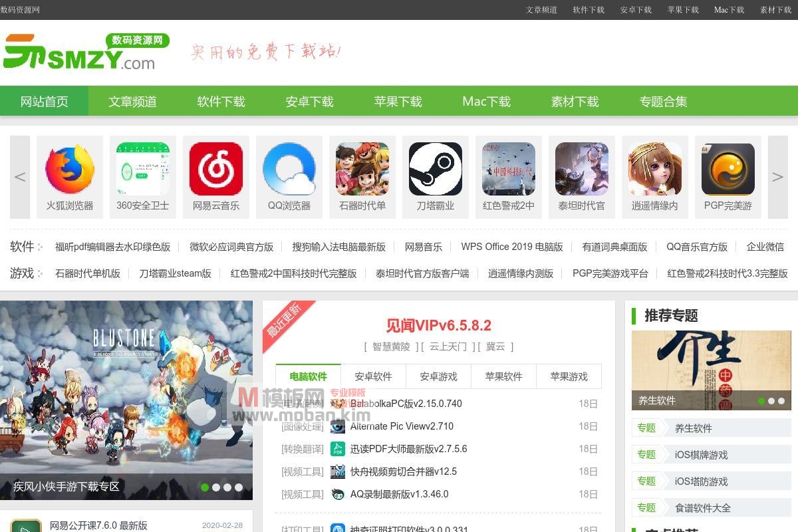Click the SMZY.com site logo
Viewport: 798px width, 532px height.
click(86, 52)
